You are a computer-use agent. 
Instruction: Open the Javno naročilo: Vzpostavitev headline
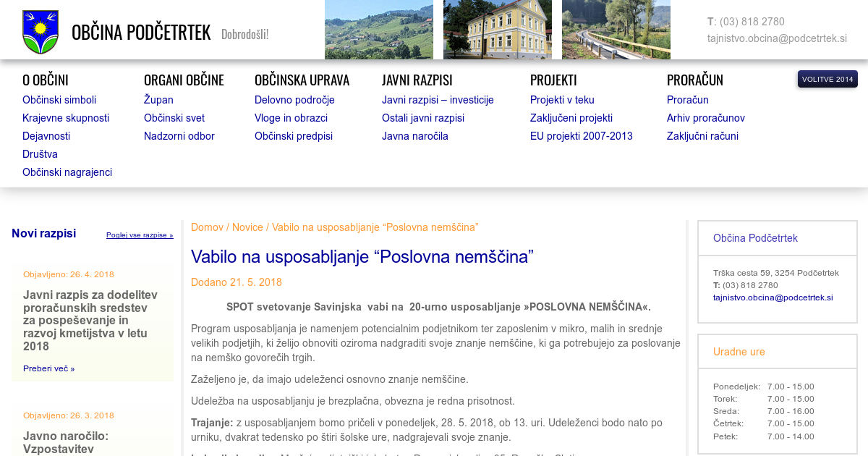(66, 442)
